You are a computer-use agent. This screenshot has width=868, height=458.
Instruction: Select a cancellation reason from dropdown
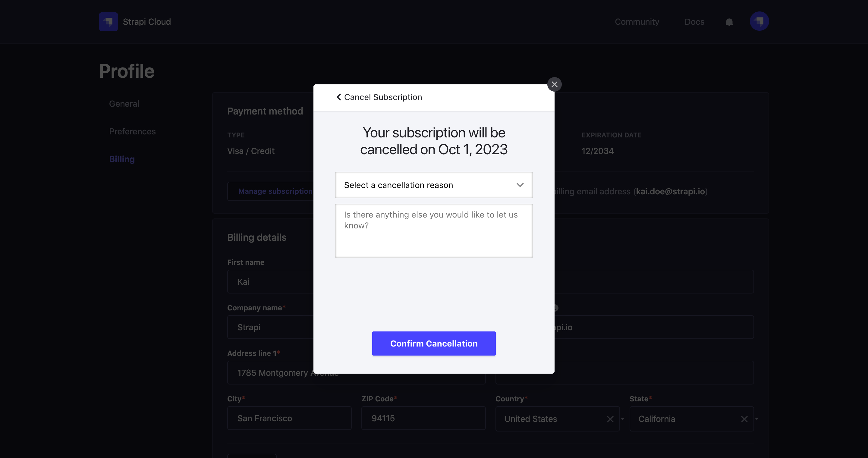tap(434, 184)
